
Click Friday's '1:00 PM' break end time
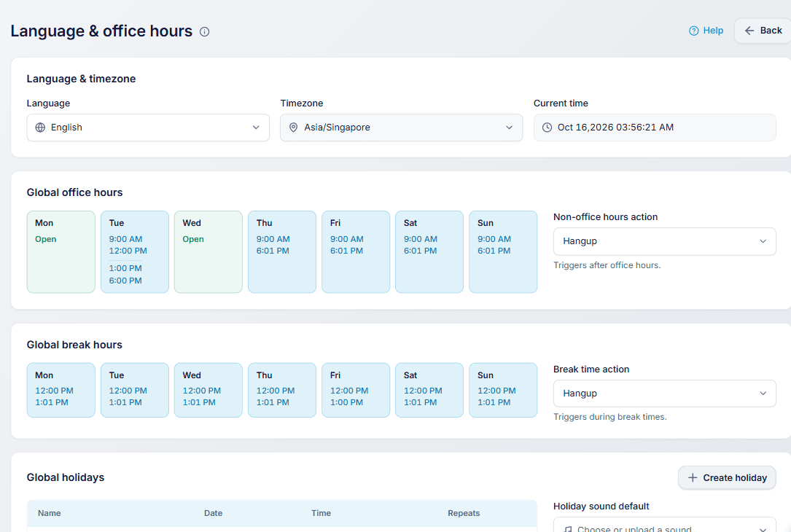coord(346,402)
